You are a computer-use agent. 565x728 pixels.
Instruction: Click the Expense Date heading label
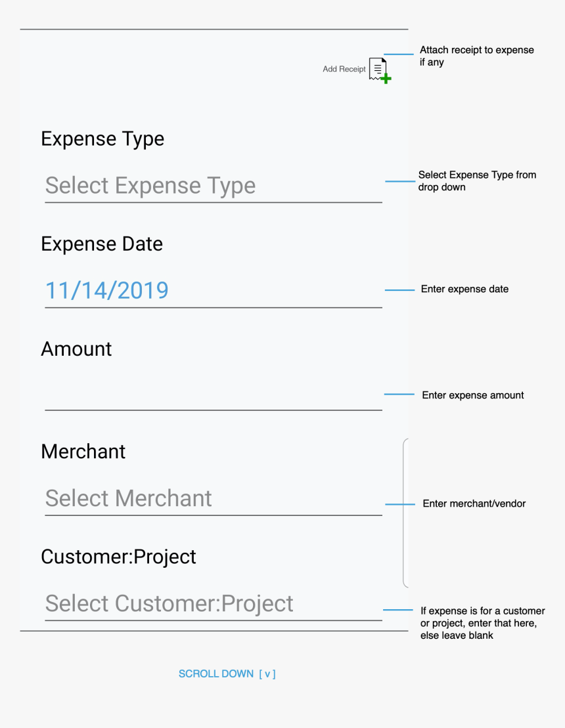(102, 244)
